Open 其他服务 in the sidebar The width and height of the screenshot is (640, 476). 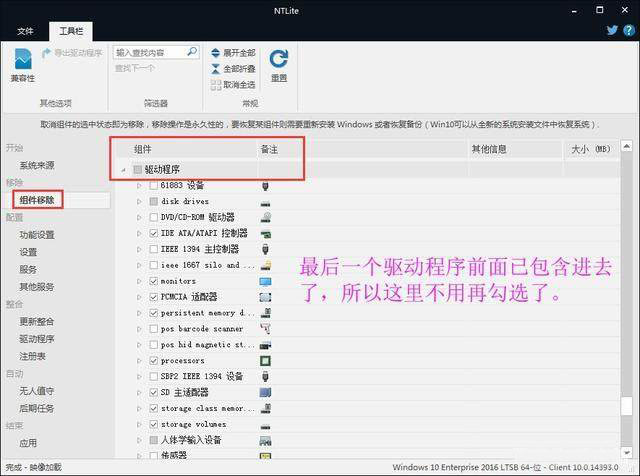(x=37, y=287)
